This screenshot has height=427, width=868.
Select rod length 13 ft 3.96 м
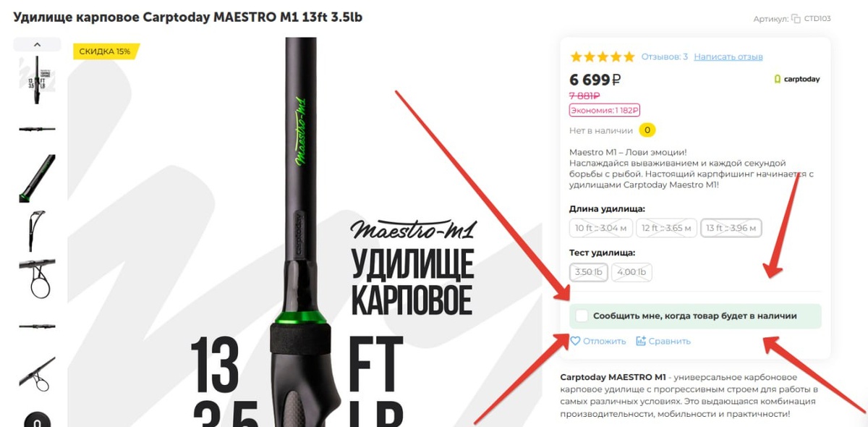click(x=731, y=229)
